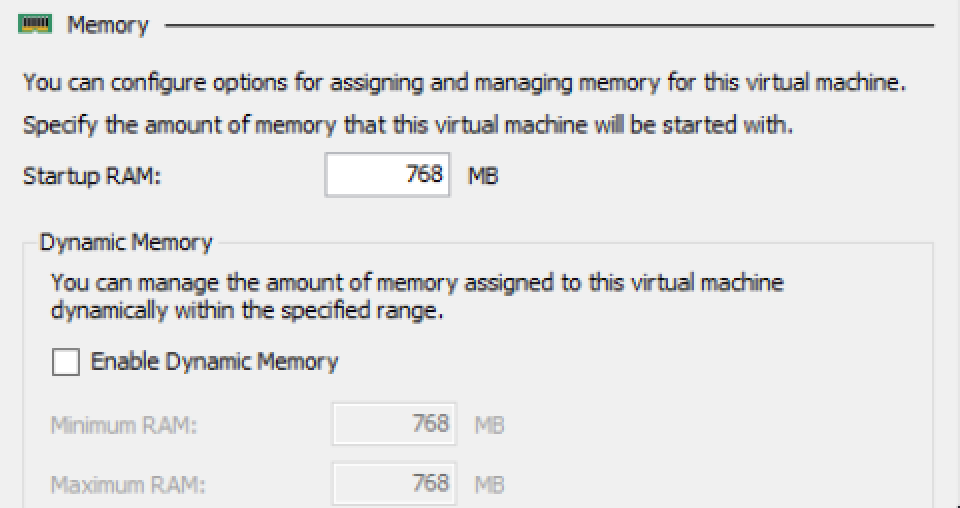Click the Dynamic Memory group title
The width and height of the screenshot is (960, 508).
click(126, 242)
